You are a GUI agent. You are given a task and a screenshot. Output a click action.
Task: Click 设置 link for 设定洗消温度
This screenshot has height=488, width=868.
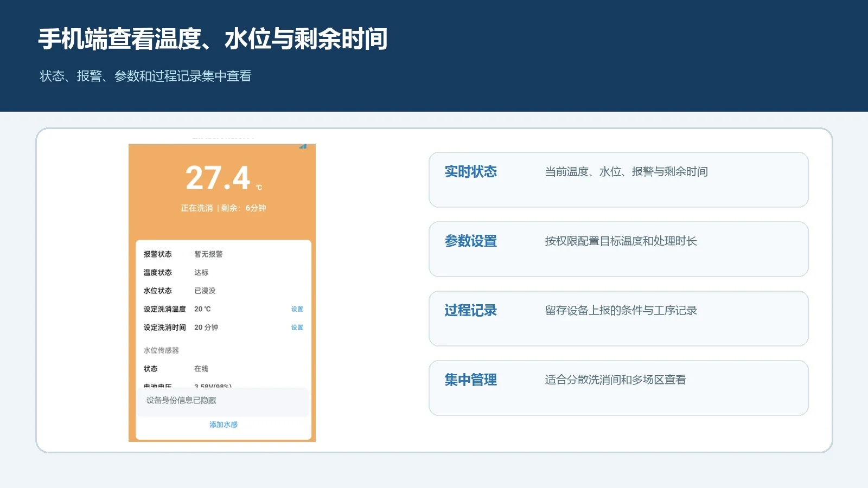(x=297, y=309)
